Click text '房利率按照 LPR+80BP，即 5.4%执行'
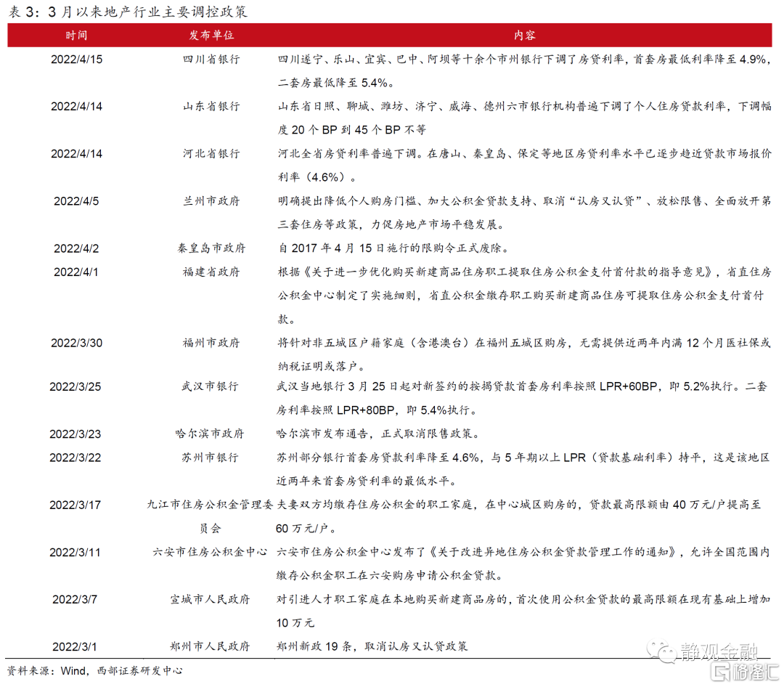784x687 pixels. click(x=374, y=410)
